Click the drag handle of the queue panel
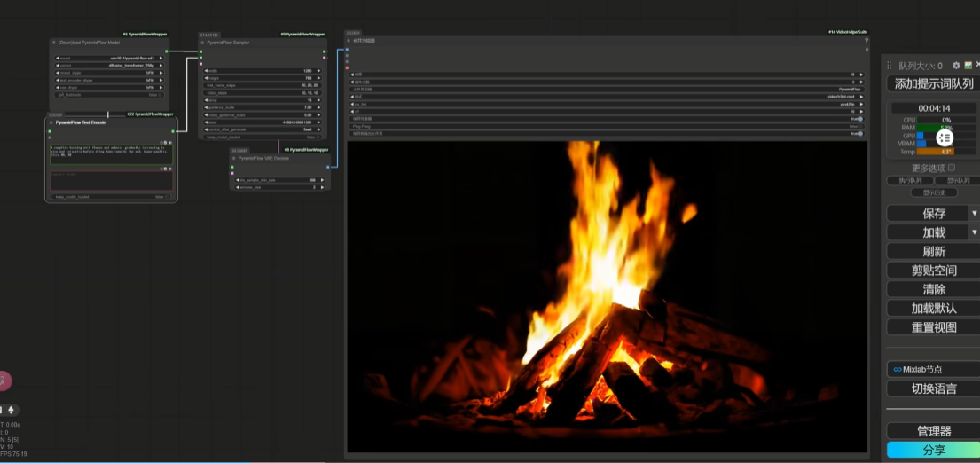 pyautogui.click(x=890, y=66)
